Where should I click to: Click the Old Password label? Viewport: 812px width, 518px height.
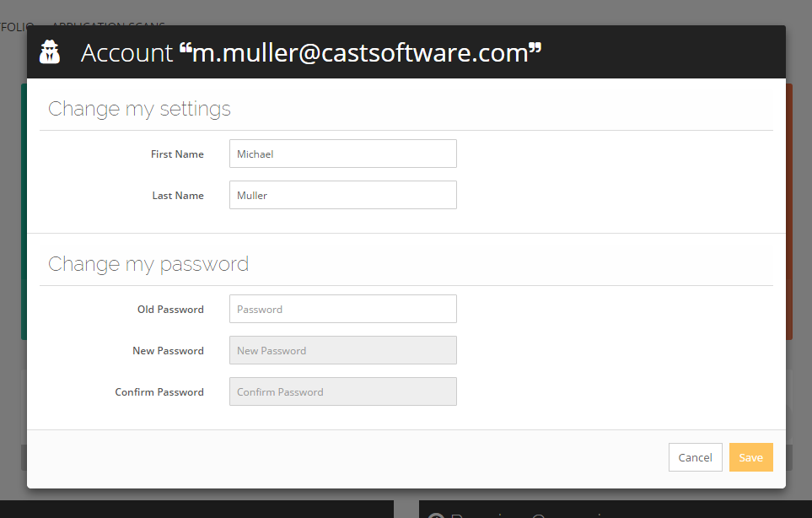(170, 310)
